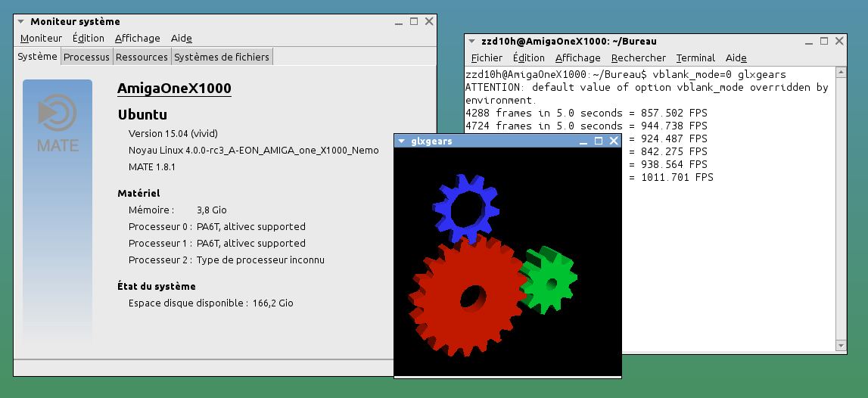
Task: Switch to the Processus tab
Action: [x=86, y=57]
